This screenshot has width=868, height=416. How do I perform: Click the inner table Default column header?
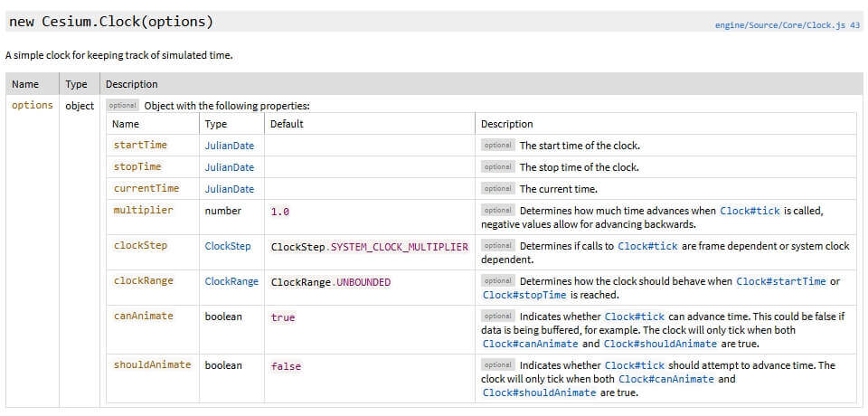click(287, 125)
